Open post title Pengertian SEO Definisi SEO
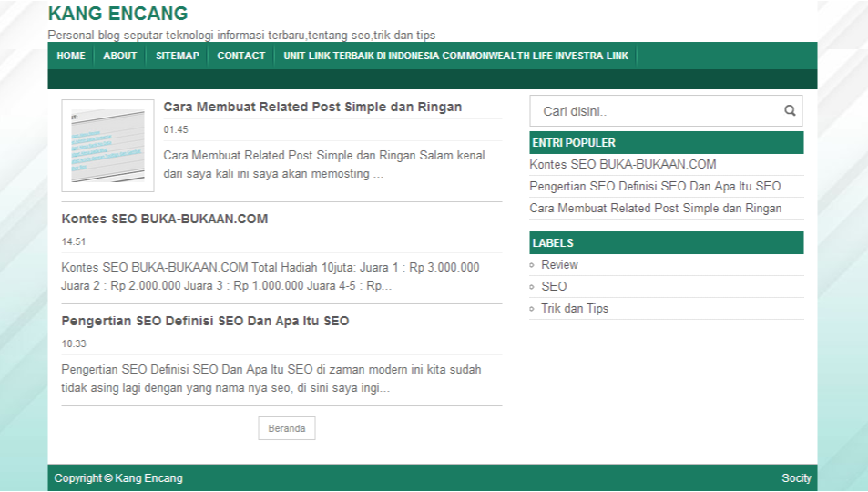868x492 pixels. pyautogui.click(x=205, y=321)
